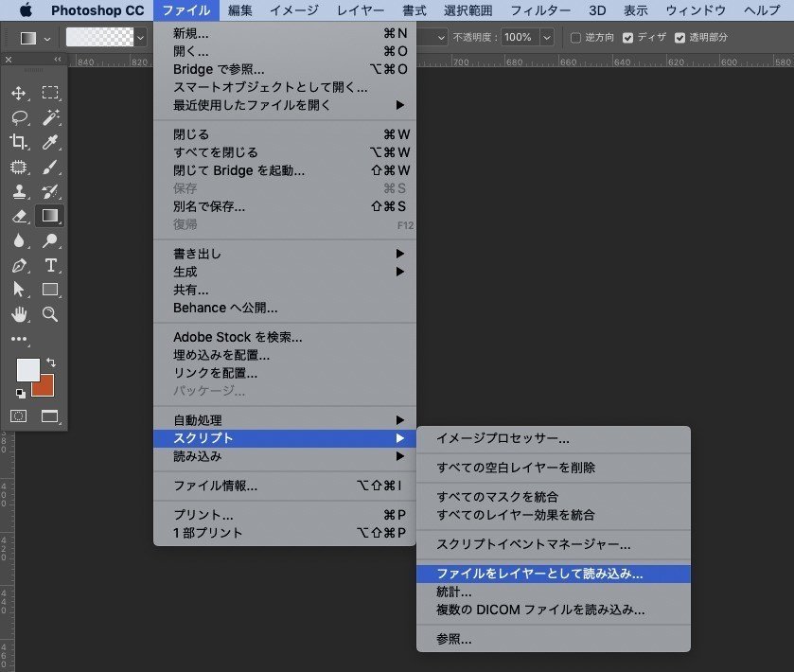Click the opacity 100% input field

tap(521, 38)
